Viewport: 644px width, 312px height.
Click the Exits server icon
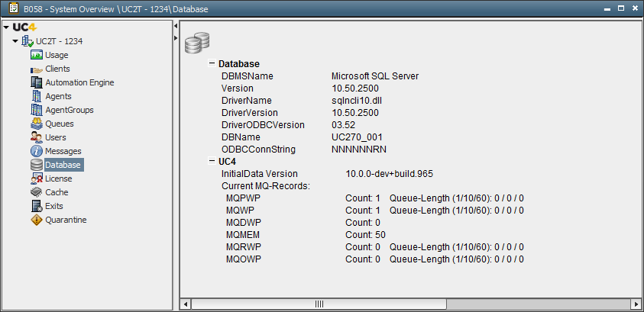pos(37,206)
